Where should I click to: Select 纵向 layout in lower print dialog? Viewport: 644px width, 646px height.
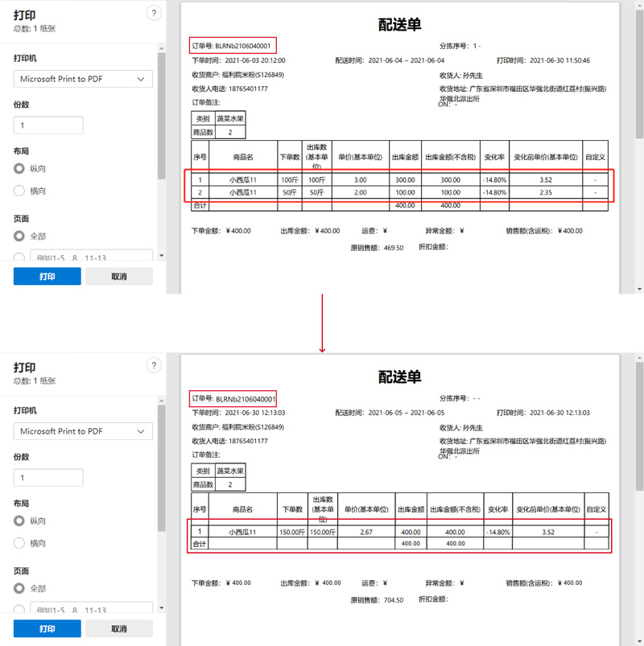pos(19,521)
